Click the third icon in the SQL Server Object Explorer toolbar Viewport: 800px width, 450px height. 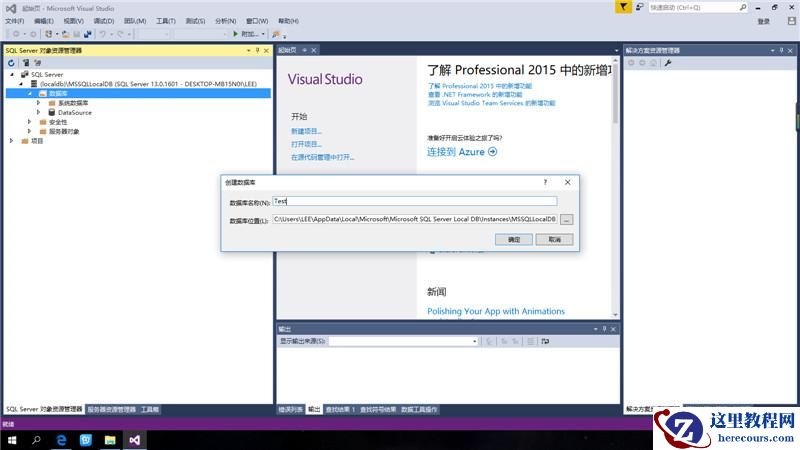pos(37,63)
